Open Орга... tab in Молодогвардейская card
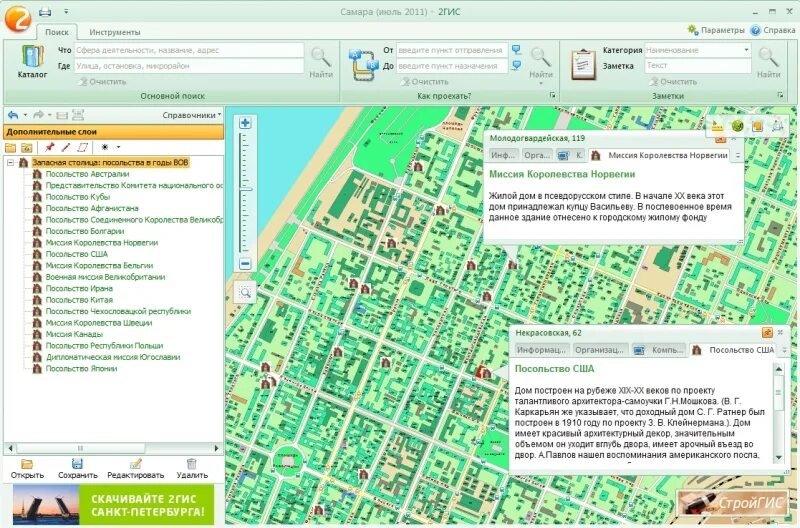This screenshot has width=800, height=528. (537, 155)
